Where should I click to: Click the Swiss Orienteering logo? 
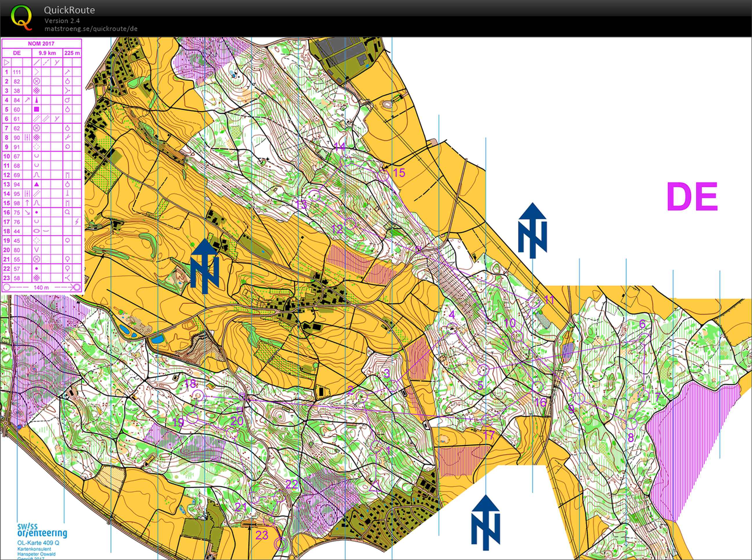pyautogui.click(x=42, y=531)
